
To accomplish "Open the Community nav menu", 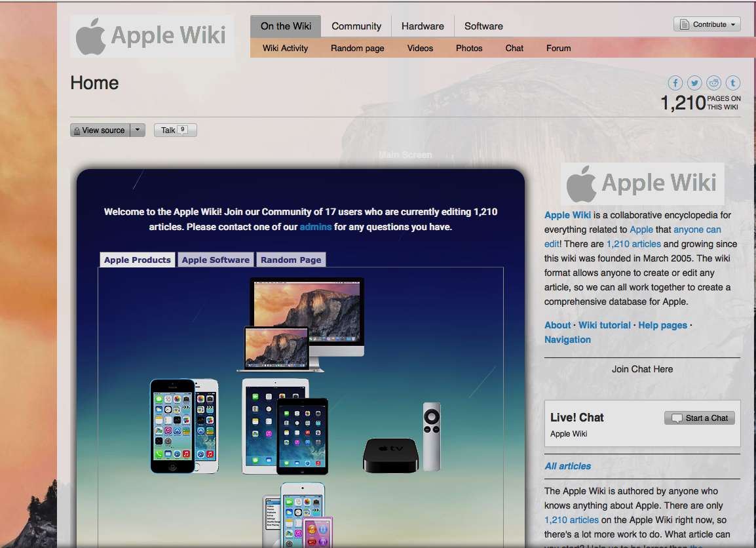I will pos(356,26).
